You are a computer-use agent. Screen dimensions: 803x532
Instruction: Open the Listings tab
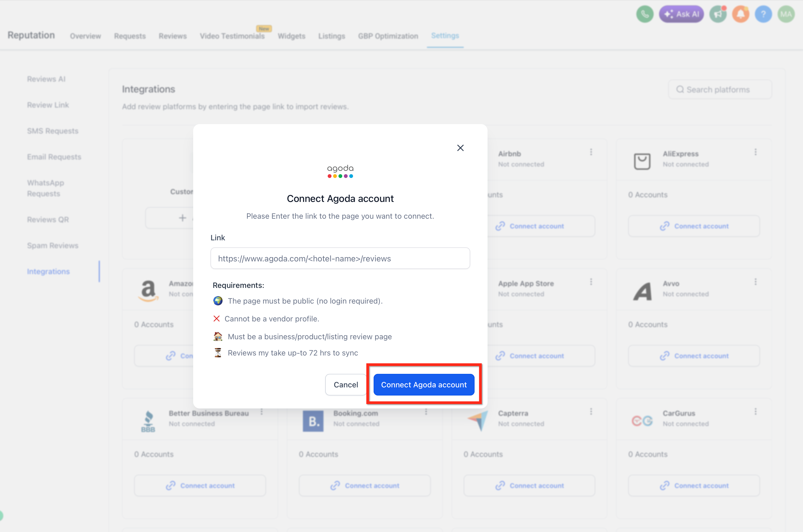(332, 36)
